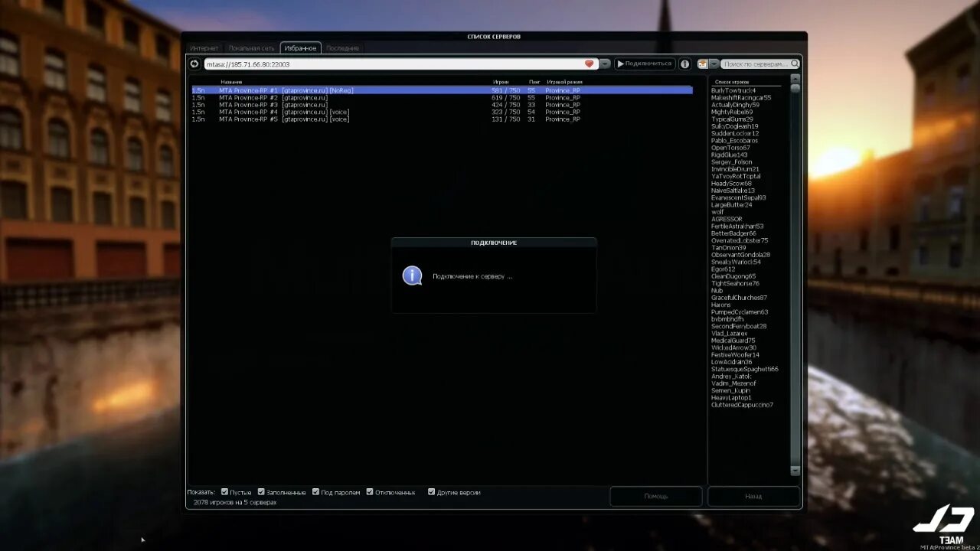Toggle the 'Другие версии' checkbox
980x551 pixels.
(x=432, y=492)
